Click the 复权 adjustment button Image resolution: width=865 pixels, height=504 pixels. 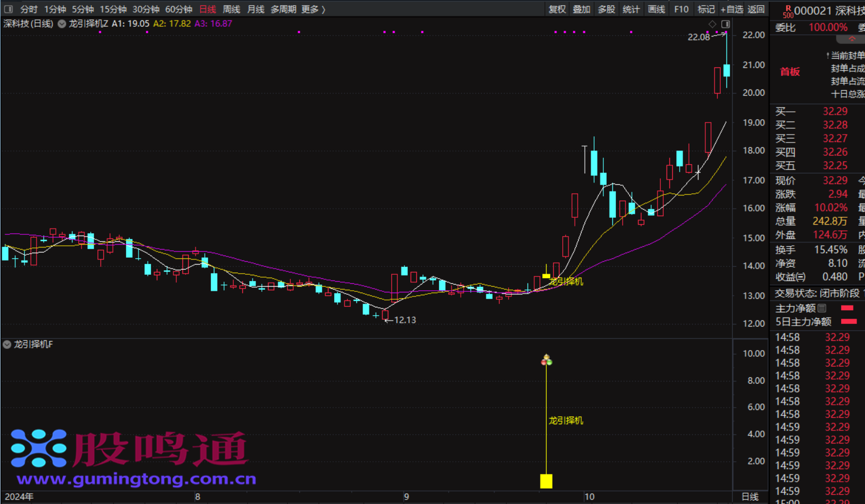point(557,9)
